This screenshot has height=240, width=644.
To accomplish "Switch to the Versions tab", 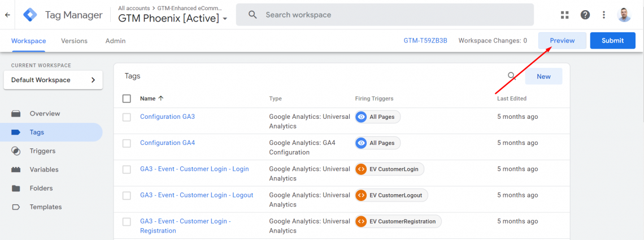I will 74,41.
